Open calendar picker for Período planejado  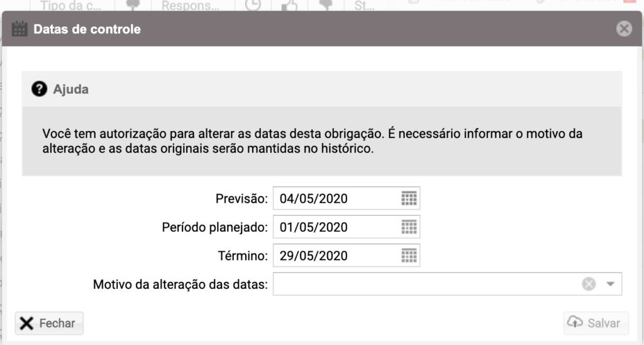click(409, 227)
